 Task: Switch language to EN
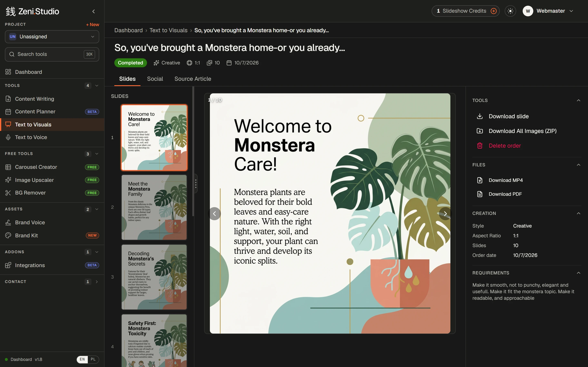[x=82, y=359]
